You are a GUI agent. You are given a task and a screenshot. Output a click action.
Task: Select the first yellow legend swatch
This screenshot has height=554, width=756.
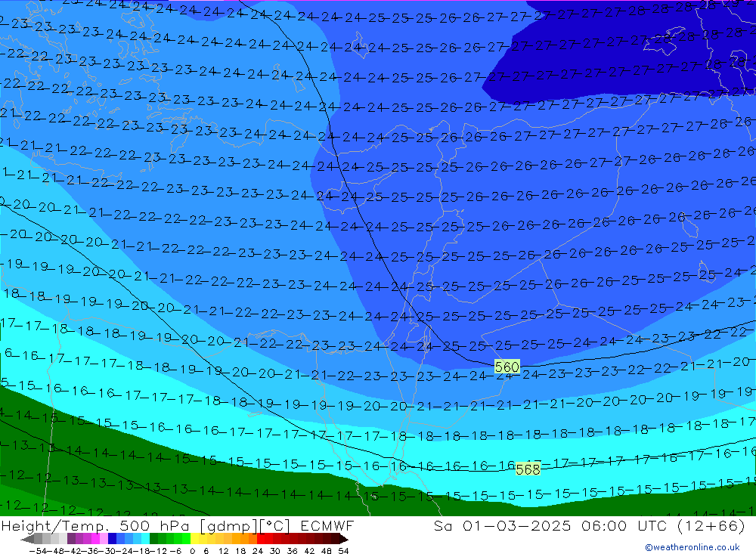[195, 539]
